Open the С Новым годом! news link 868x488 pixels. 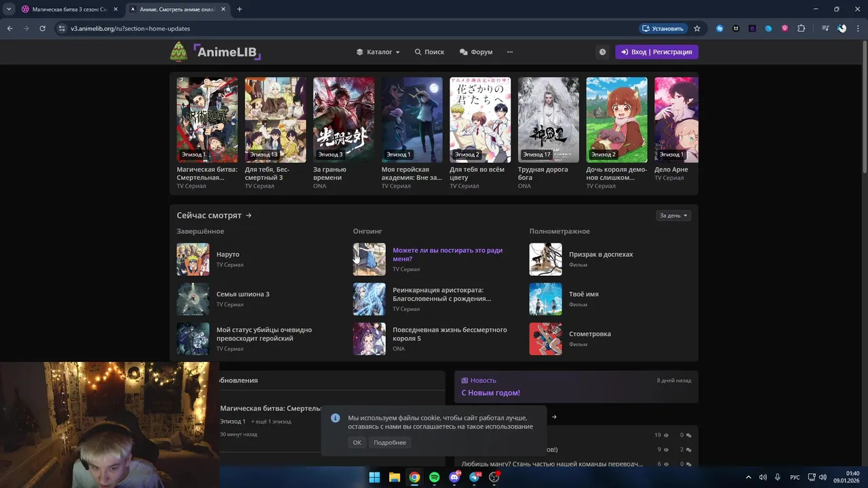point(491,393)
